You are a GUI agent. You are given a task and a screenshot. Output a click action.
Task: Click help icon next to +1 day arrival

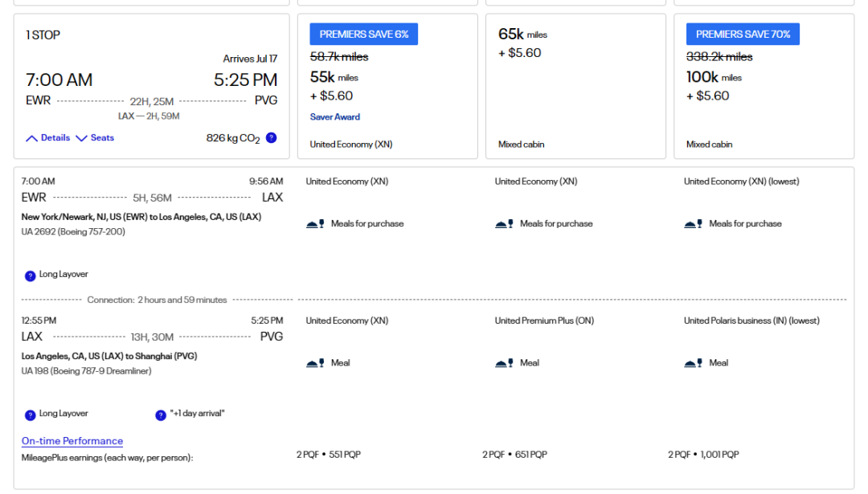click(161, 414)
